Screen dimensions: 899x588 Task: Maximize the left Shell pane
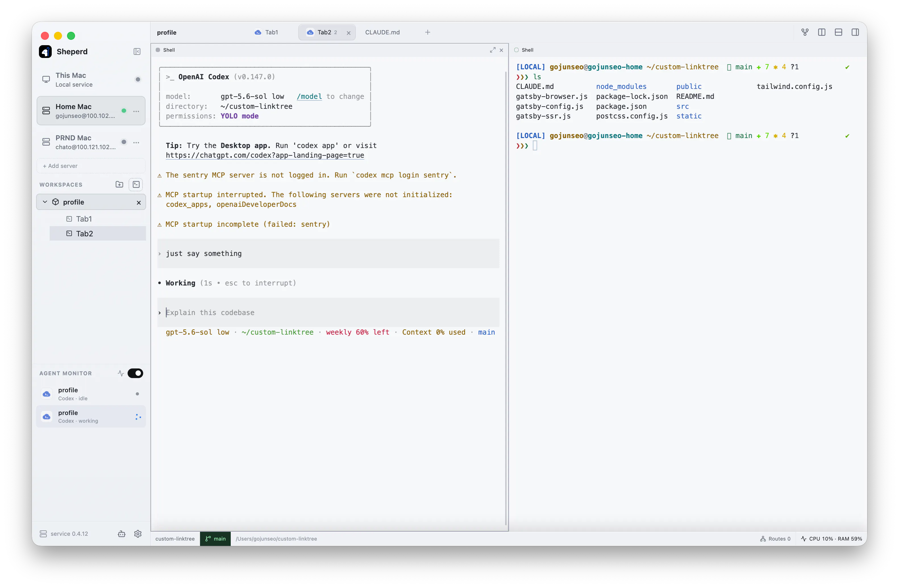(x=493, y=50)
